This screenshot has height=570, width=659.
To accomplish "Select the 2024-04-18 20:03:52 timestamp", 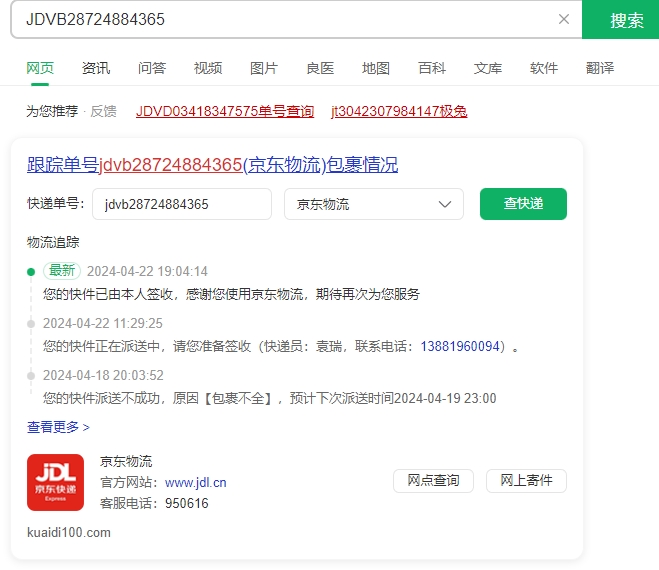I will [x=103, y=375].
